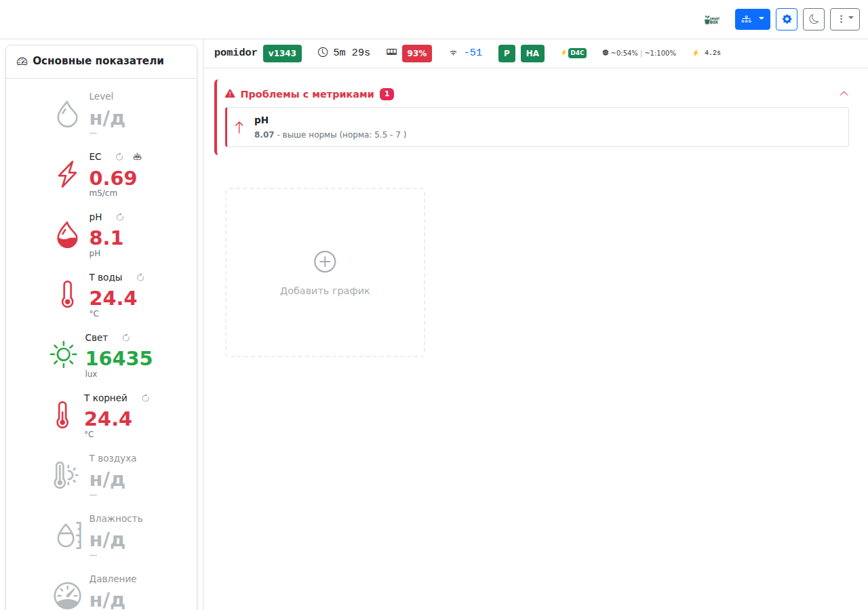Open the blue network devices dropdown
The image size is (868, 610).
[x=753, y=19]
